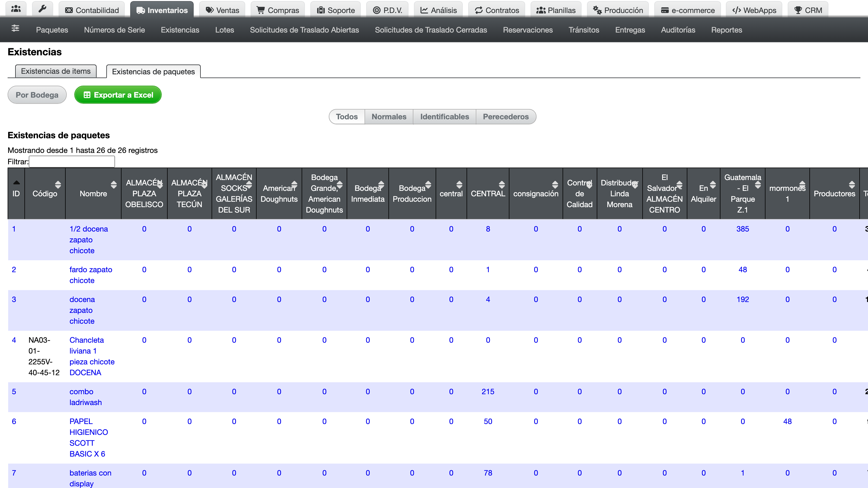Click the Por Bodega button
This screenshot has height=488, width=868.
coord(37,95)
